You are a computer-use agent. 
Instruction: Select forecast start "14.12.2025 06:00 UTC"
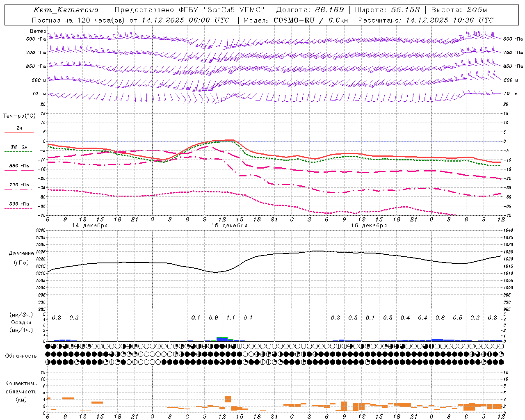click(x=185, y=20)
